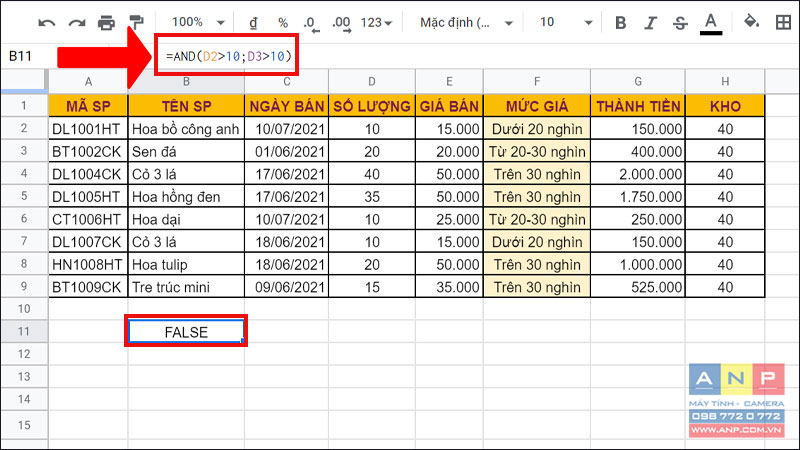Select column H header
The height and width of the screenshot is (450, 800).
[725, 82]
